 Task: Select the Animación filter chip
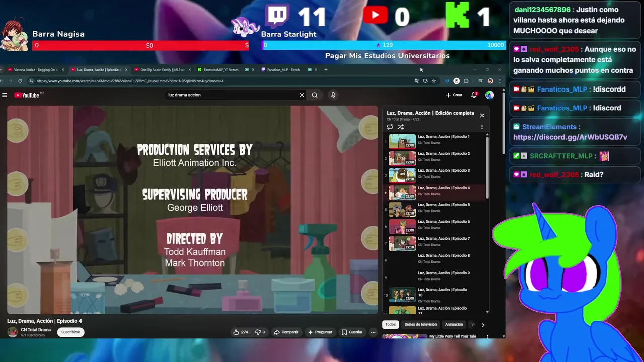pyautogui.click(x=454, y=325)
